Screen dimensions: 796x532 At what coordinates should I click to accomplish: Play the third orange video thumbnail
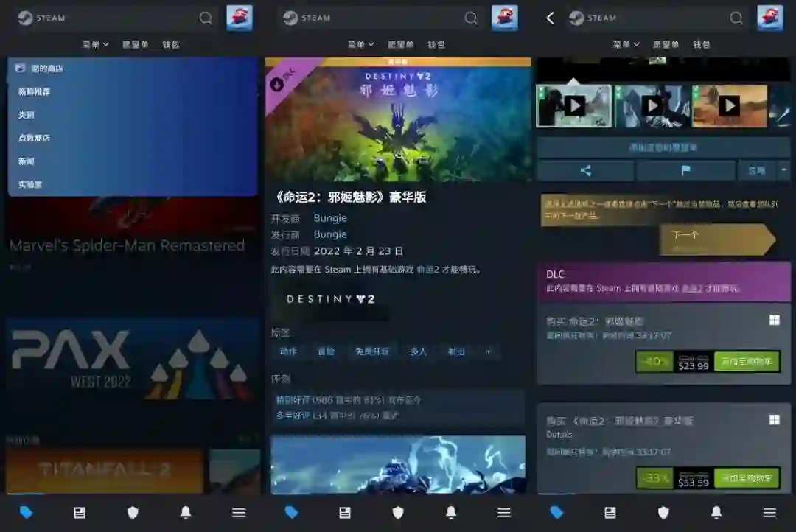tap(730, 106)
